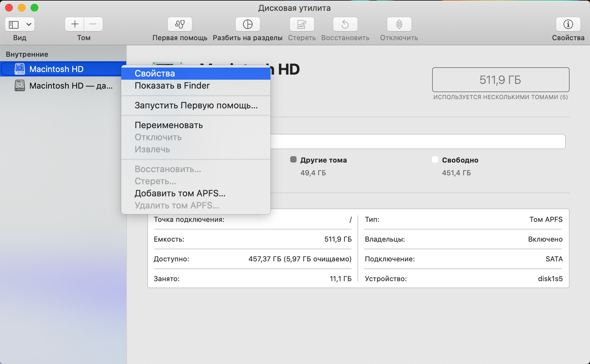The image size is (590, 364).
Task: Click the 451,4 ГБ free space value
Action: (x=456, y=173)
